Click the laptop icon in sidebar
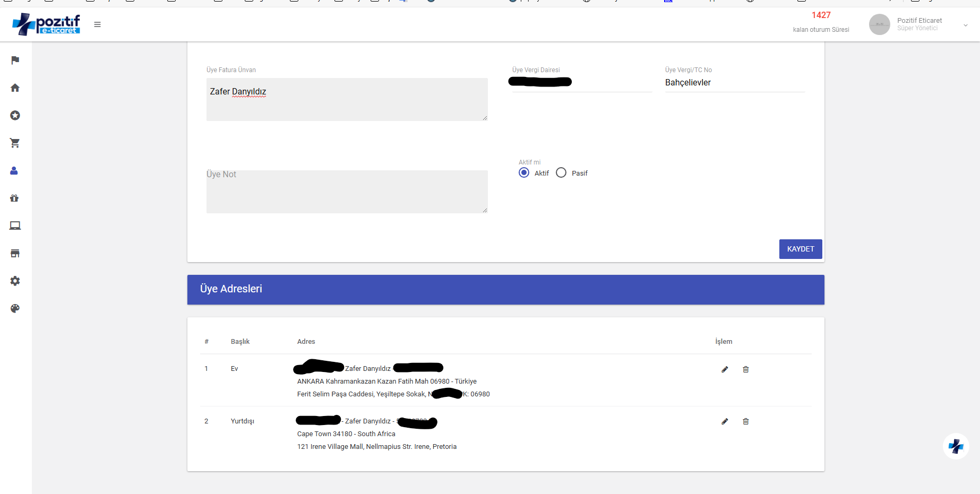 [15, 226]
